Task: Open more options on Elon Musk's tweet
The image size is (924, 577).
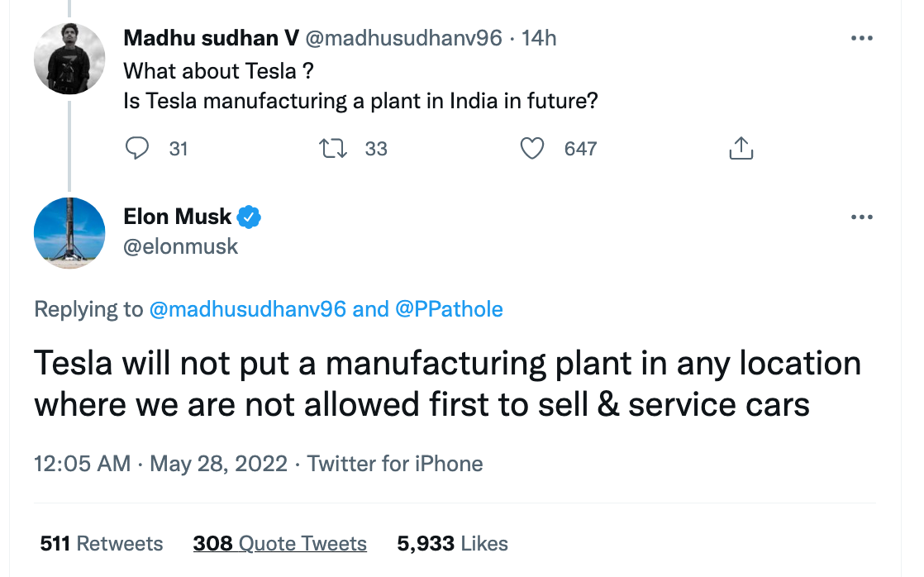Action: (861, 217)
